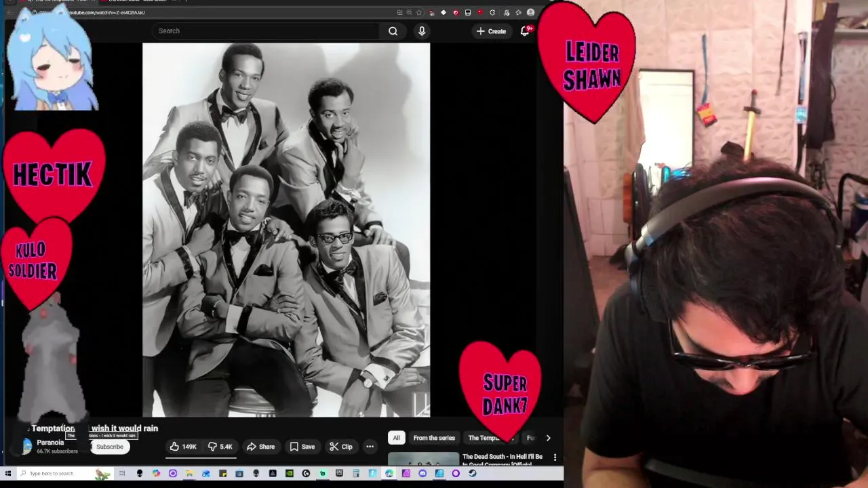
Task: Select the All filter chip
Action: [x=396, y=438]
